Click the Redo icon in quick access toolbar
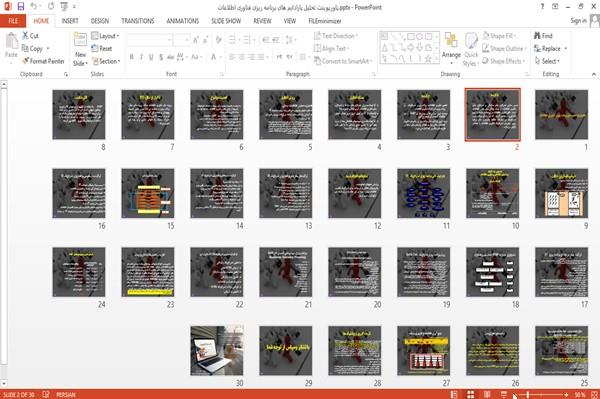600x399 pixels. point(51,6)
